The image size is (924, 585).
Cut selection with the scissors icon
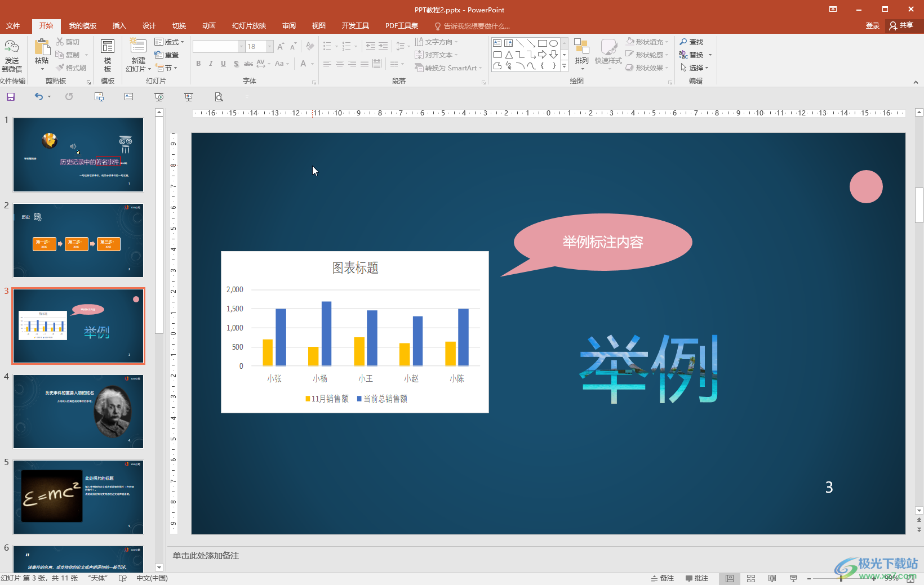click(68, 42)
